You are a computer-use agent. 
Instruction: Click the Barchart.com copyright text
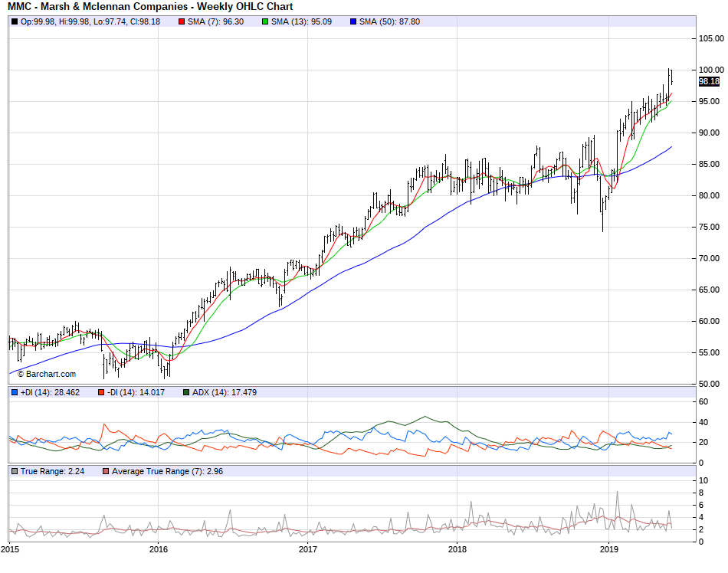tap(47, 374)
